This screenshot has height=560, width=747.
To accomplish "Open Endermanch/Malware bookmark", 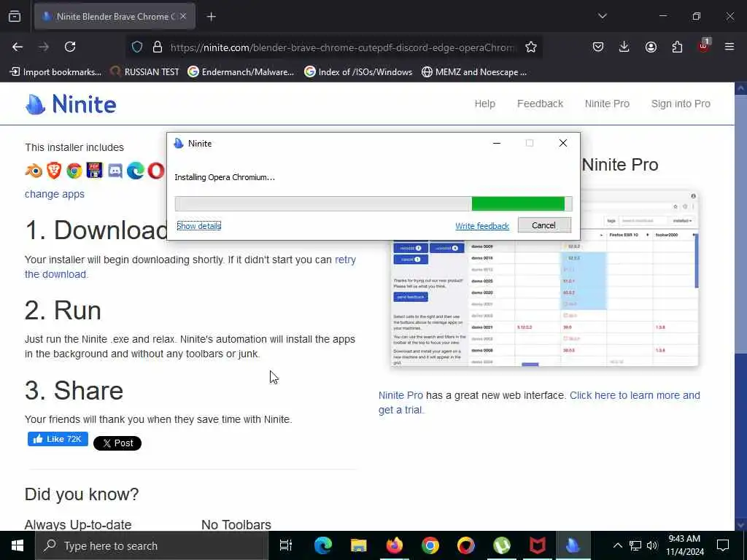I will (x=241, y=72).
